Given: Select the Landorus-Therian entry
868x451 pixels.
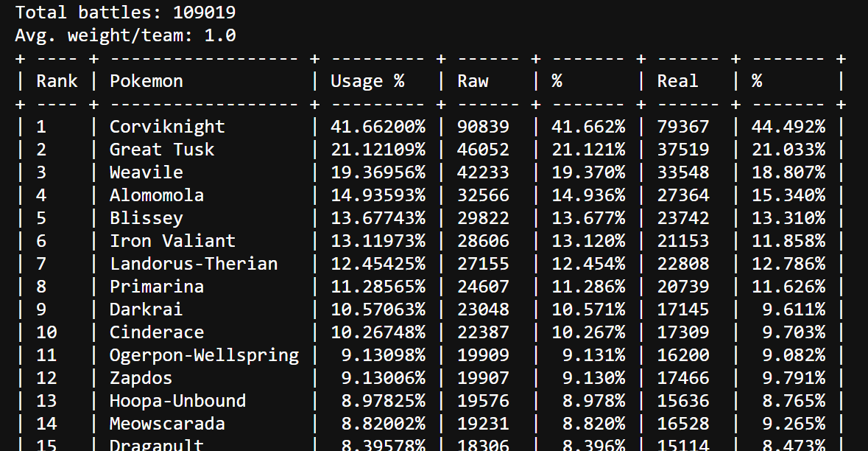Looking at the screenshot, I should (194, 264).
